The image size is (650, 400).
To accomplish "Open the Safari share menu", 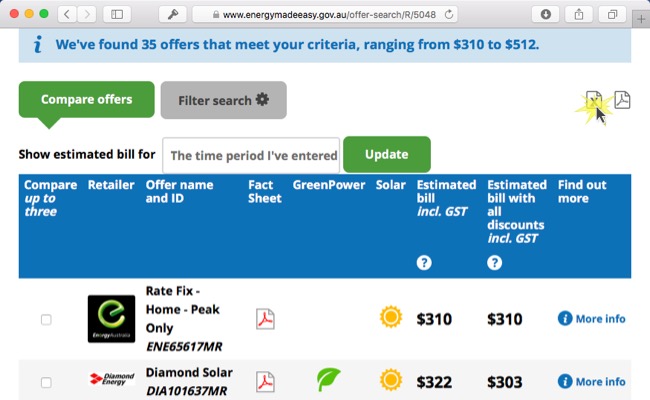I will click(579, 15).
